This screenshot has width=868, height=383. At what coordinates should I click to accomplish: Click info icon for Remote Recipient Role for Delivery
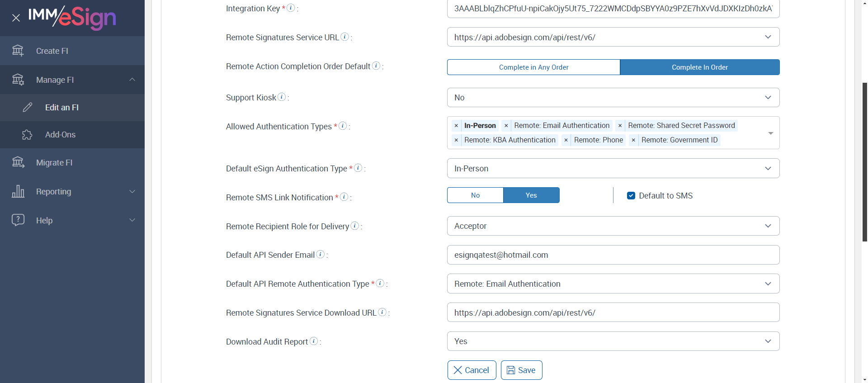point(355,226)
